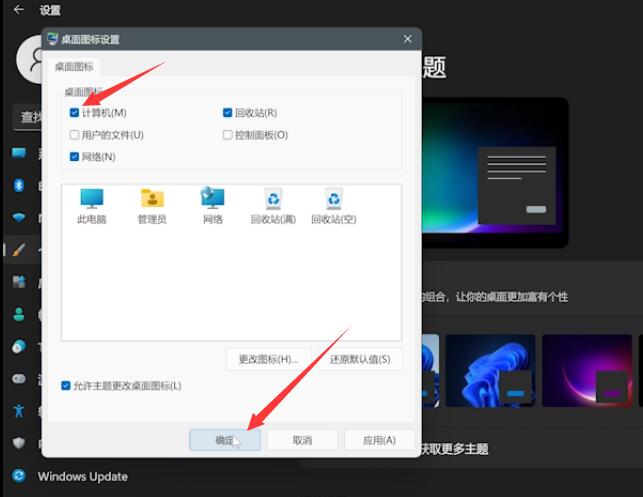Screen dimensions: 643x497
Task: Click the user avatar in Settings
Action: tap(29, 59)
